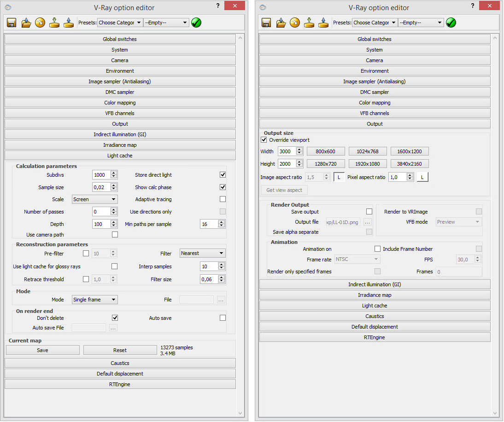Click the green checkmark apply preset icon in left window
This screenshot has height=422, width=504.
[x=196, y=23]
